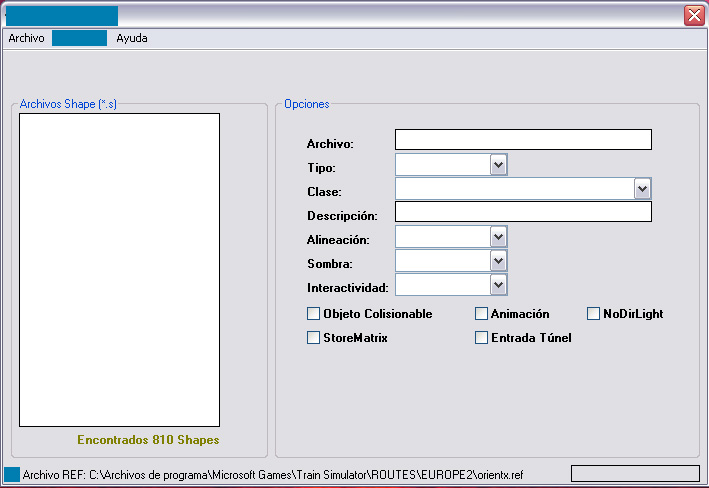Click the Archivo text input field
Screen dimensions: 709x488
click(523, 140)
